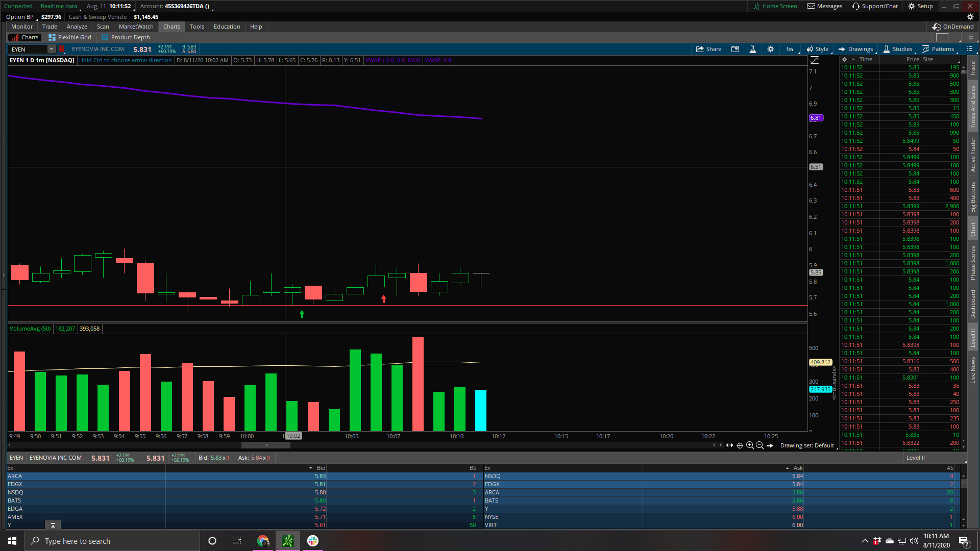Open the Edit studies flask icon
This screenshot has height=551, width=980.
pos(752,49)
